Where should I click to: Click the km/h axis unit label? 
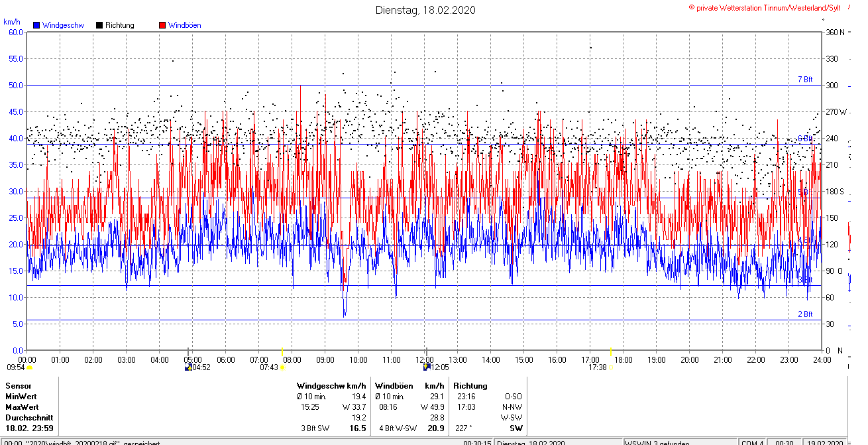pyautogui.click(x=11, y=22)
